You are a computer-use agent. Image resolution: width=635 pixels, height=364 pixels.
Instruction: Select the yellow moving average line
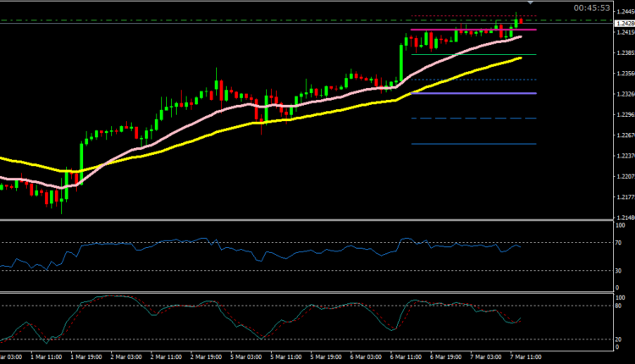254,124
